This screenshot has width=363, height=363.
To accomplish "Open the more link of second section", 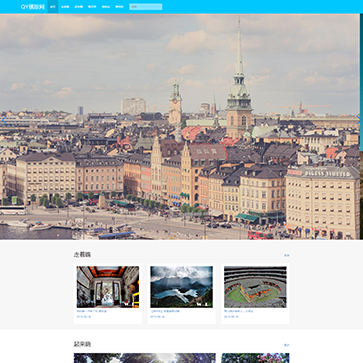I will pos(287,345).
